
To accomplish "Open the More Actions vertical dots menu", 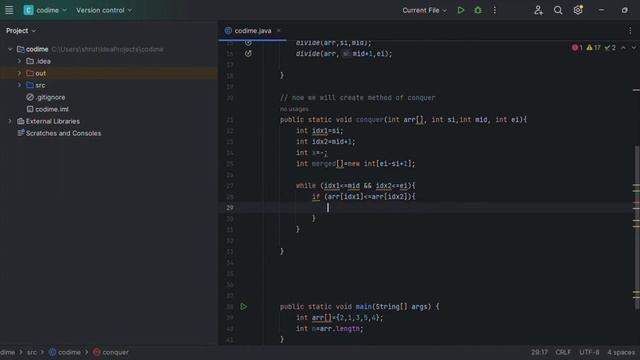I will click(495, 10).
